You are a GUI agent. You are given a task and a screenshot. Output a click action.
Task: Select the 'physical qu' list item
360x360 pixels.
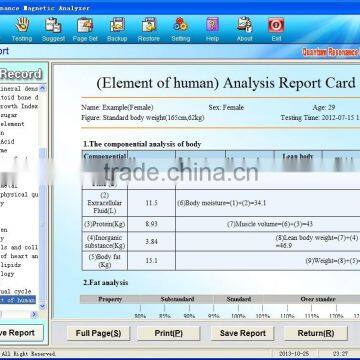tap(19, 194)
